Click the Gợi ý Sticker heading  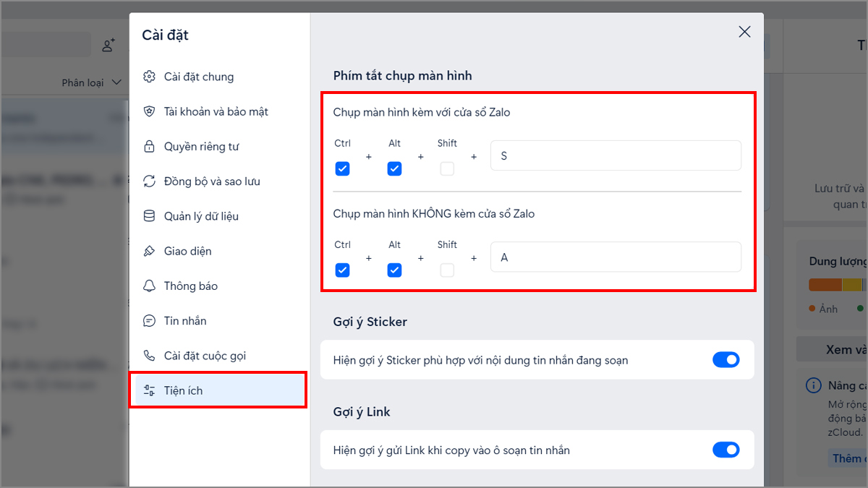[370, 322]
